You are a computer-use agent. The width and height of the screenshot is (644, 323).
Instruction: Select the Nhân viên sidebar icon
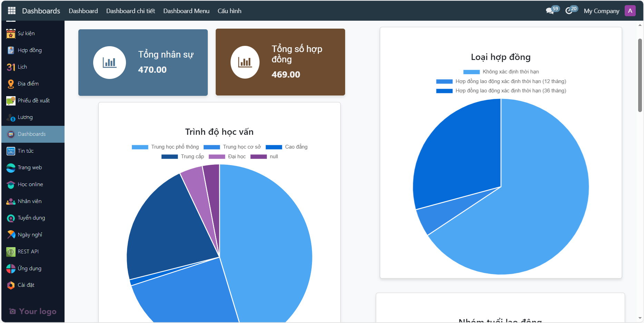10,201
